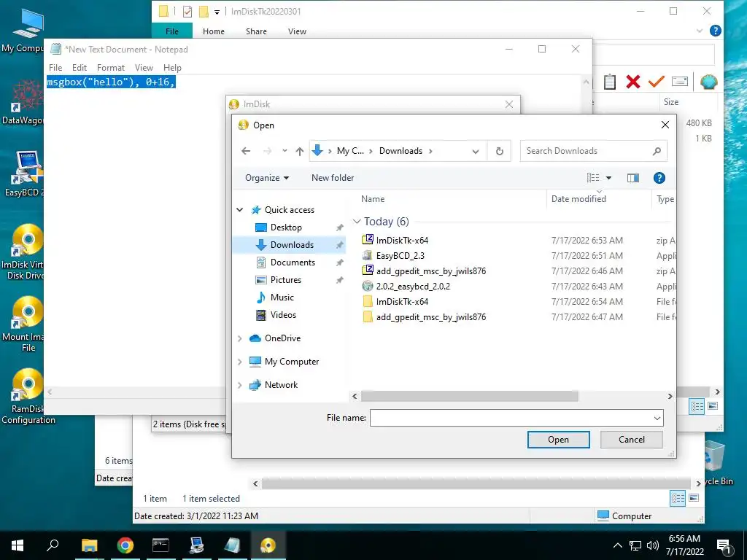Open taskbar search magnifier
The image size is (747, 560).
[x=53, y=545]
